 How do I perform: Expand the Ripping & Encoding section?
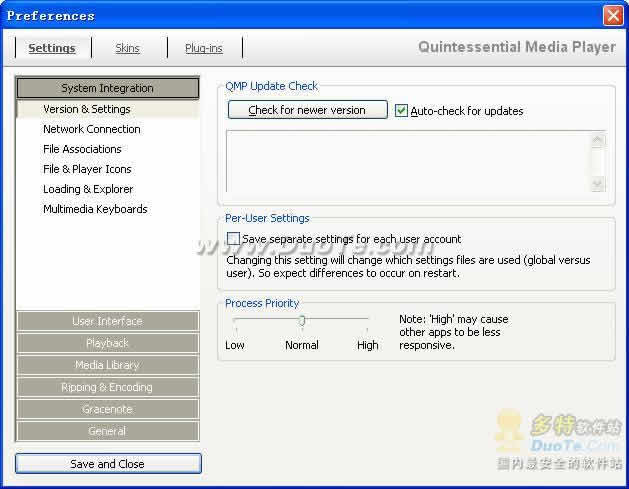click(108, 387)
